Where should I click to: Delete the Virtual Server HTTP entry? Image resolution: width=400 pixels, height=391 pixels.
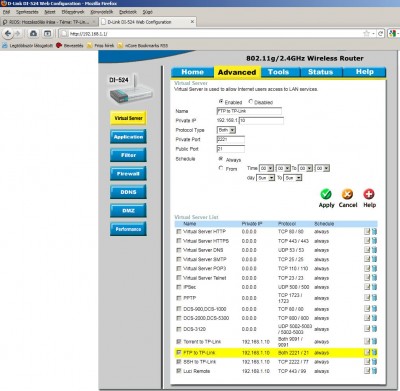pos(374,231)
